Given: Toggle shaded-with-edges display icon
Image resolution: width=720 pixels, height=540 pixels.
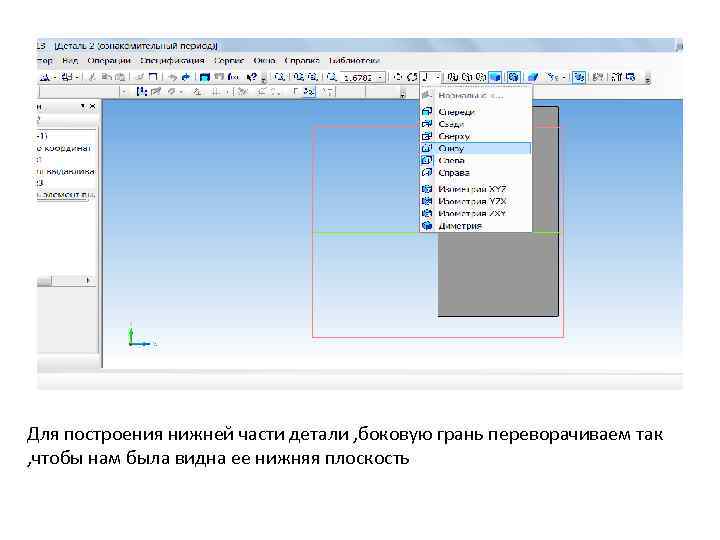Looking at the screenshot, I should (x=513, y=77).
